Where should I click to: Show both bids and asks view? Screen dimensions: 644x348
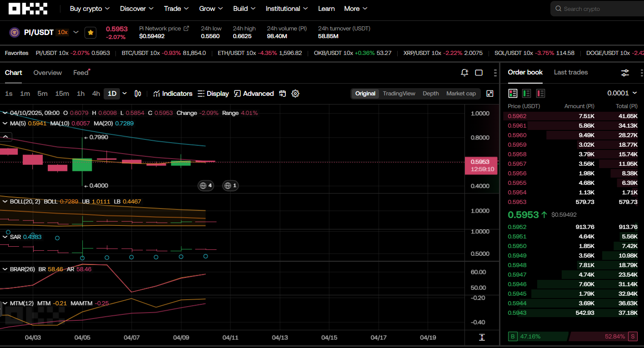(513, 93)
